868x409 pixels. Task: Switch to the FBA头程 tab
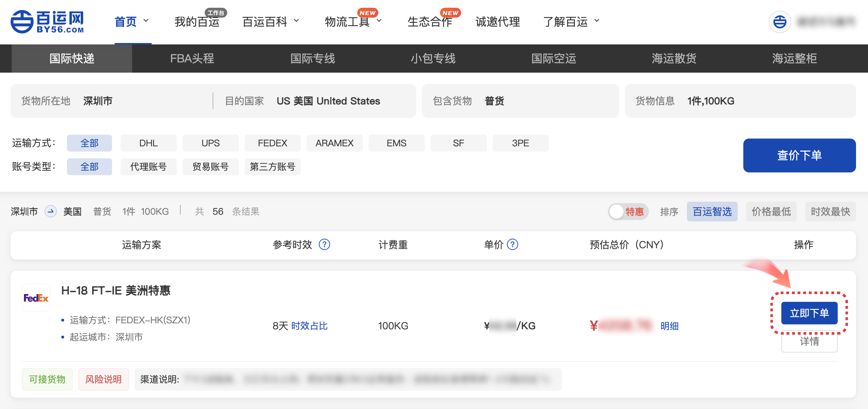pyautogui.click(x=192, y=59)
